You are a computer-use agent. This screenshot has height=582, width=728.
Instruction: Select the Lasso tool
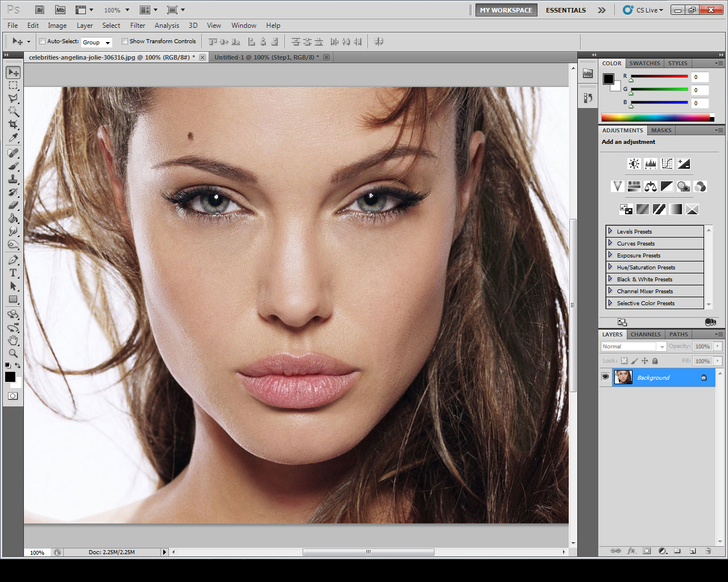[13, 98]
